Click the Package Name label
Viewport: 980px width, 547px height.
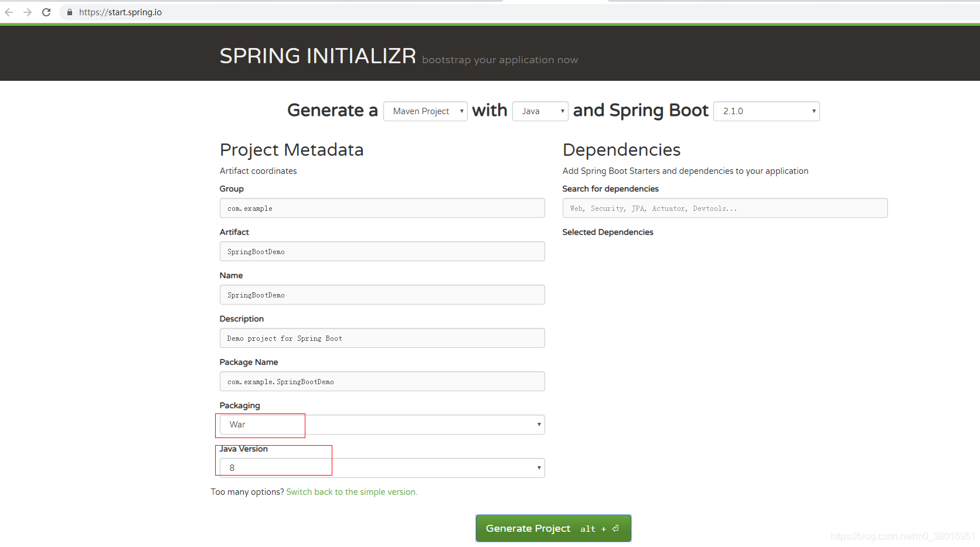(249, 362)
